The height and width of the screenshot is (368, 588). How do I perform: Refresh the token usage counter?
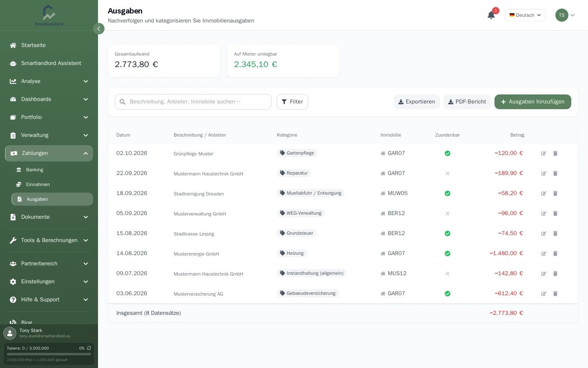[89, 348]
